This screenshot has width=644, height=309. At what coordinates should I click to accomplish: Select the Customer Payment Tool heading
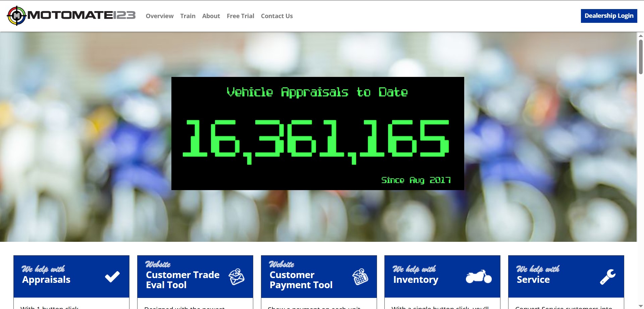[x=301, y=280]
